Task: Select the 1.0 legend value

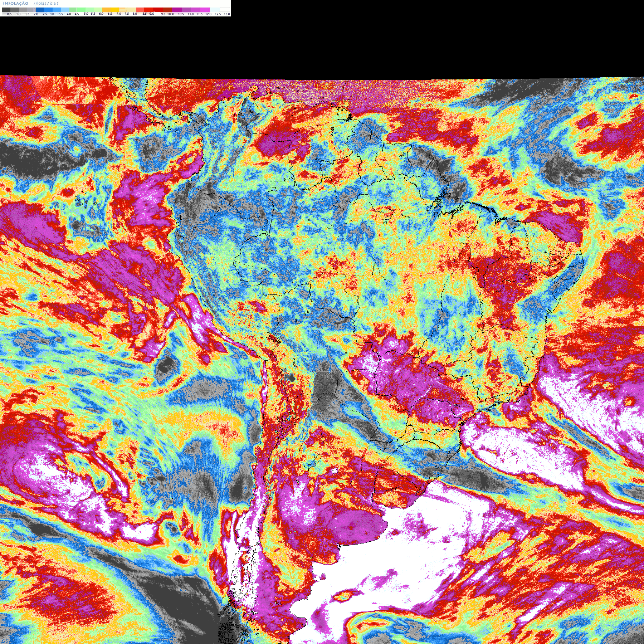Action: (x=18, y=14)
